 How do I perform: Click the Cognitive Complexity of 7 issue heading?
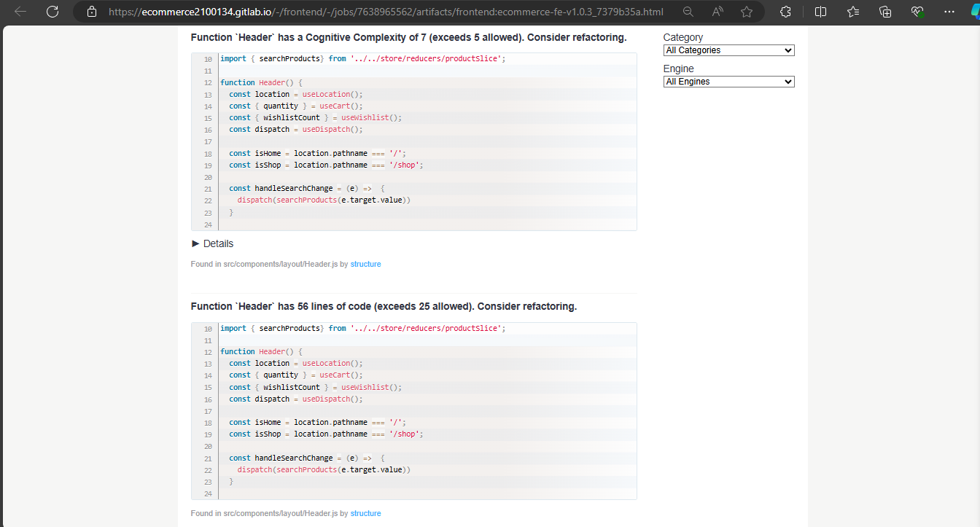coord(408,37)
